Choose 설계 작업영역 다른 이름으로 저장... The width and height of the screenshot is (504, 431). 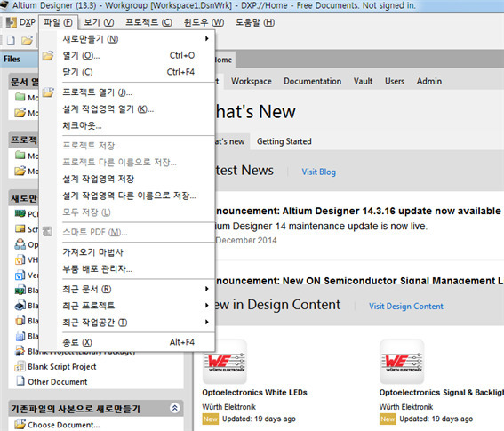click(128, 196)
